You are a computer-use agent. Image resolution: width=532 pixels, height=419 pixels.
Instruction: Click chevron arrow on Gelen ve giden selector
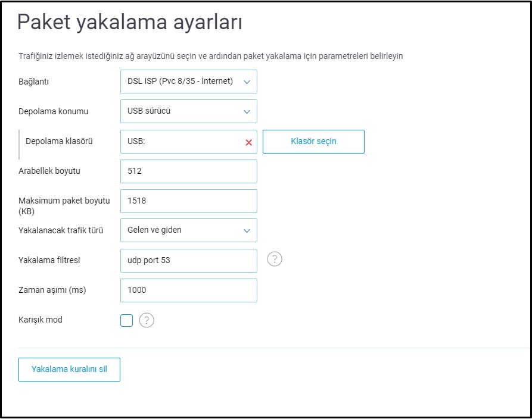[x=247, y=231]
